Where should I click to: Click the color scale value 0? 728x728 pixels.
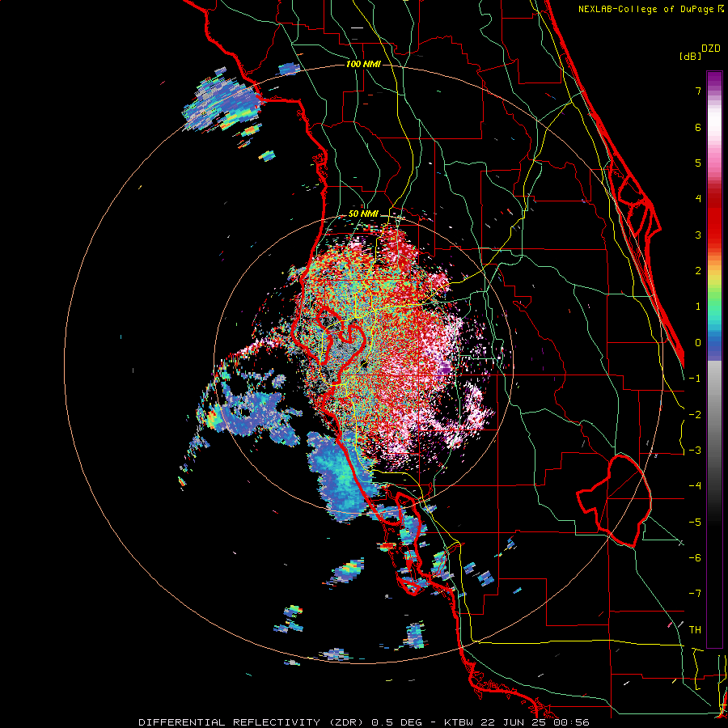(x=698, y=343)
